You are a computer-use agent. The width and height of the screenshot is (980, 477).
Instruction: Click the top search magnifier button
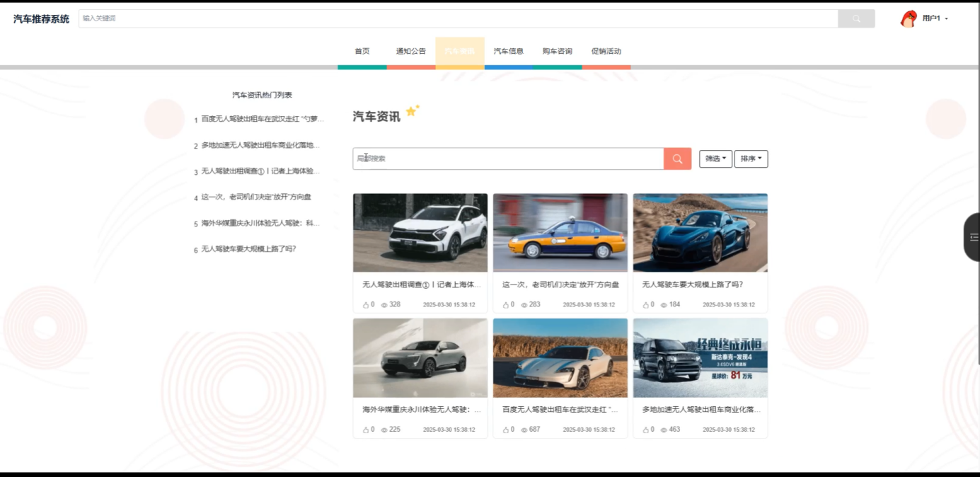[x=856, y=18]
